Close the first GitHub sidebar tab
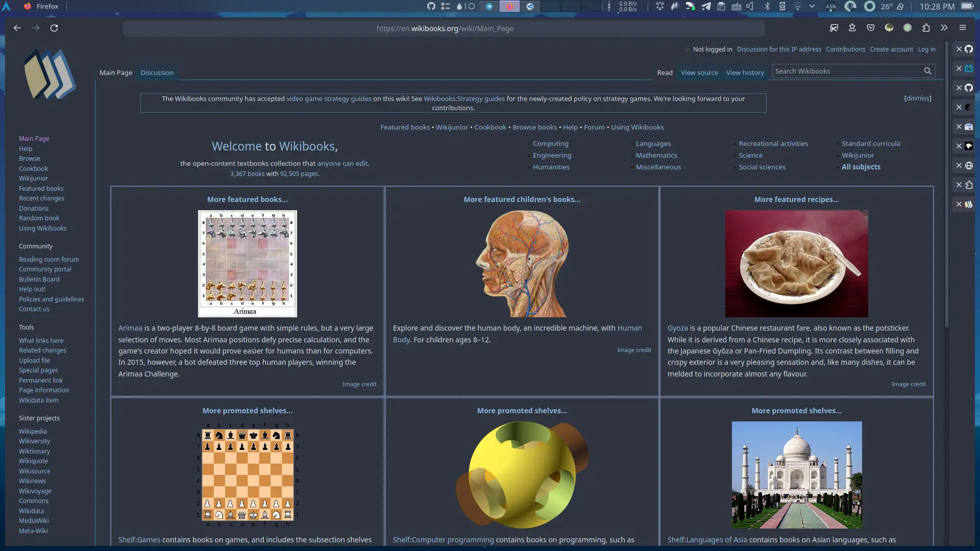Viewport: 980px width, 551px height. 959,49
